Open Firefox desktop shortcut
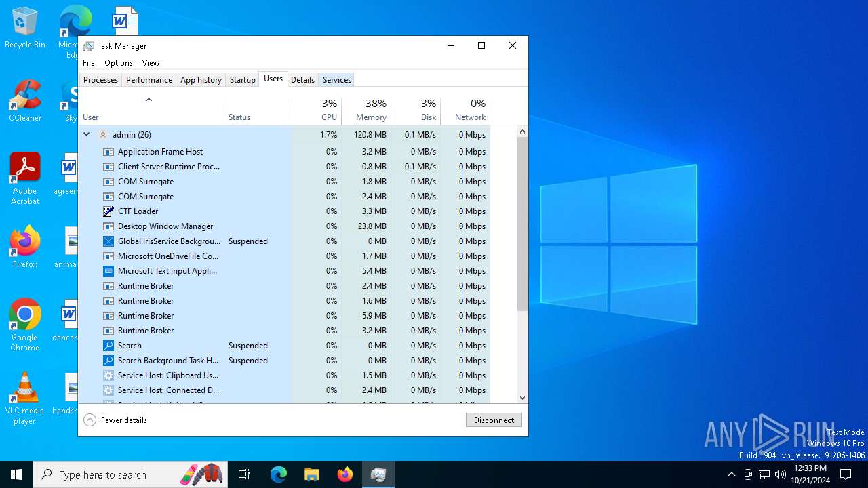 (24, 247)
